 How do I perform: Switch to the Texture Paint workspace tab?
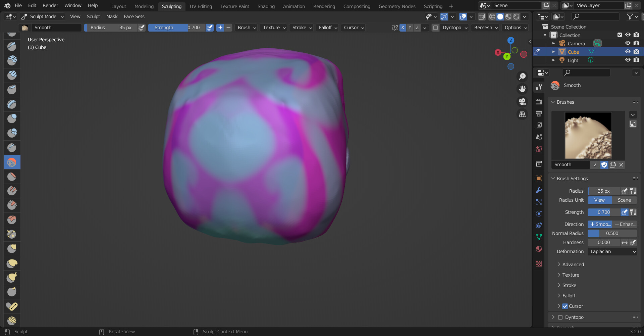pyautogui.click(x=234, y=6)
